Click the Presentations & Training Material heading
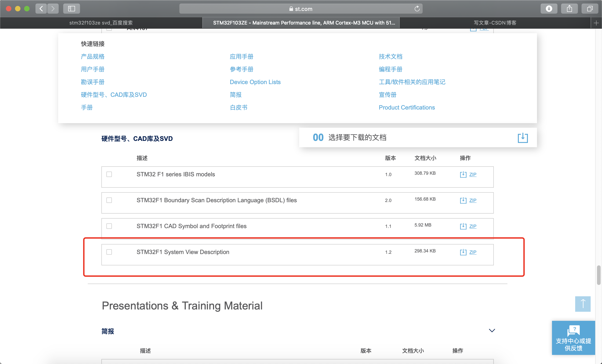The width and height of the screenshot is (602, 364). pos(182,306)
